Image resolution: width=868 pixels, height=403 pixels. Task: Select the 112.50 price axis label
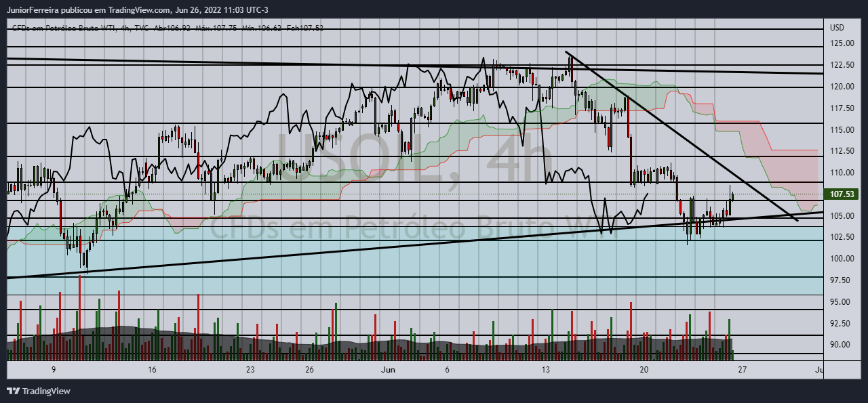click(842, 151)
